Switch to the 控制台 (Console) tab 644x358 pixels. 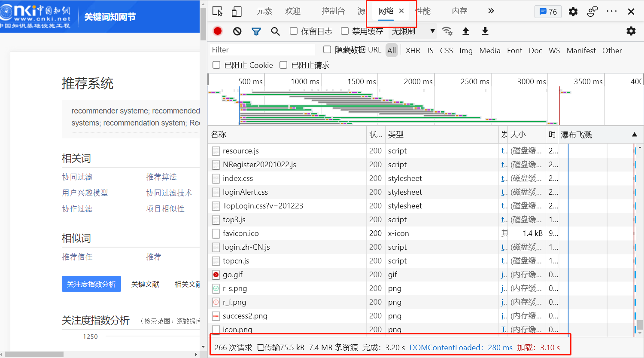(333, 11)
